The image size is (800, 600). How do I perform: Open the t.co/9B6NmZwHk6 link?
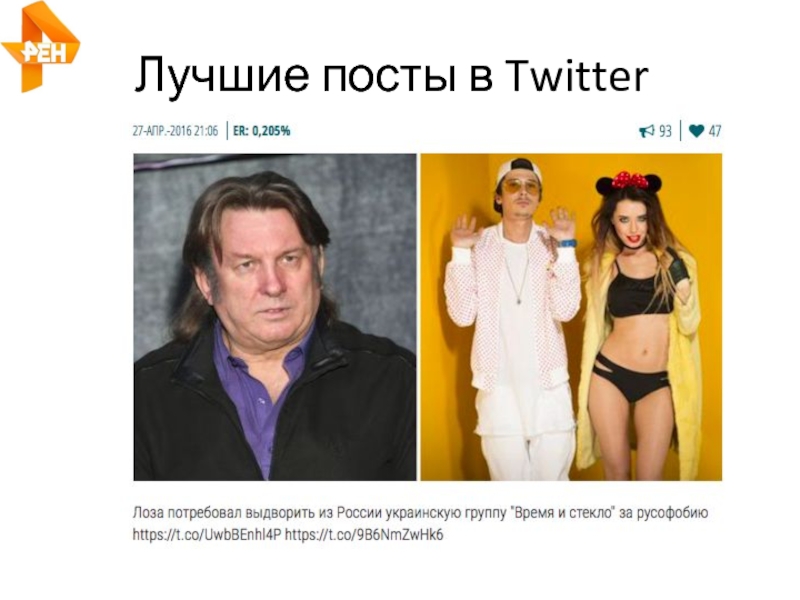tap(364, 535)
